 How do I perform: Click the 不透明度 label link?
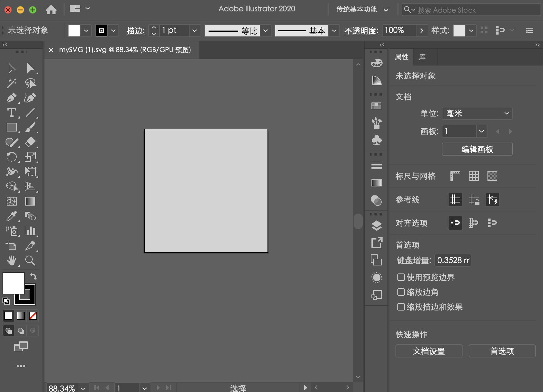pyautogui.click(x=361, y=31)
